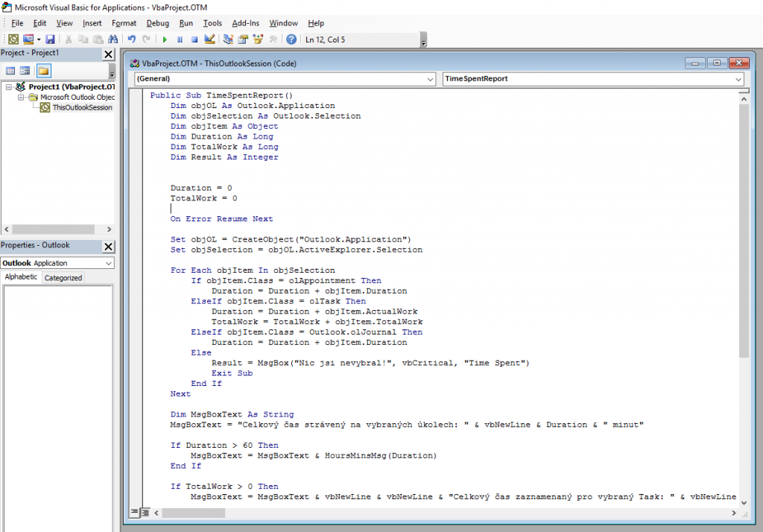This screenshot has height=532, width=763.
Task: Run the macro with the green play icon
Action: click(165, 39)
